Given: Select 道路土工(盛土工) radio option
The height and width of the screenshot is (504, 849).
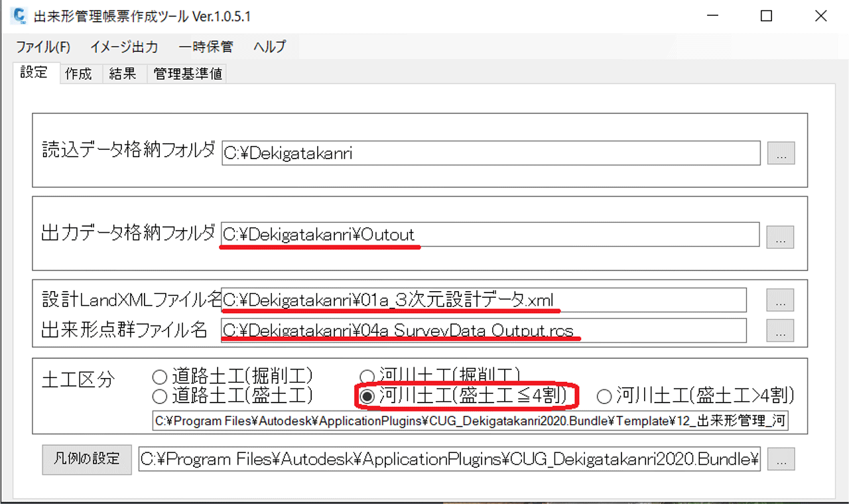Looking at the screenshot, I should 160,397.
